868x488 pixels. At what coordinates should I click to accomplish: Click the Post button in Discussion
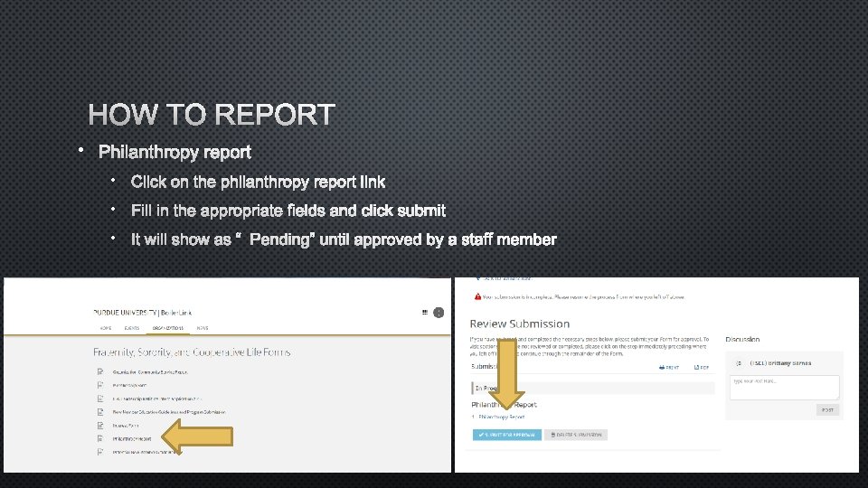[827, 410]
